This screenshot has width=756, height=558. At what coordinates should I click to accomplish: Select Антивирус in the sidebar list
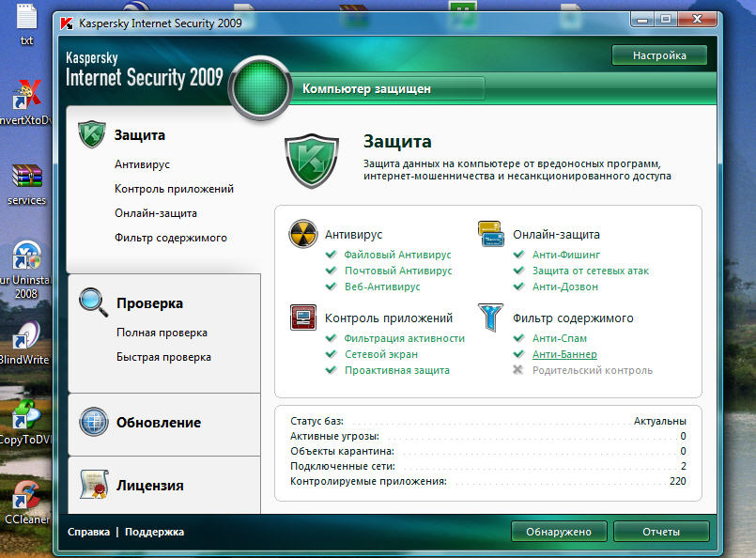[142, 164]
